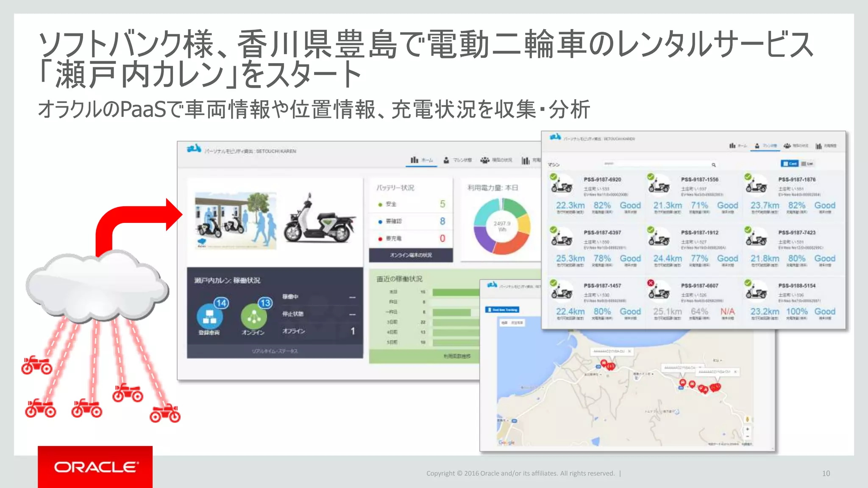Click the blue Real time Tracking button on map window
Image resolution: width=868 pixels, height=488 pixels.
coord(502,310)
